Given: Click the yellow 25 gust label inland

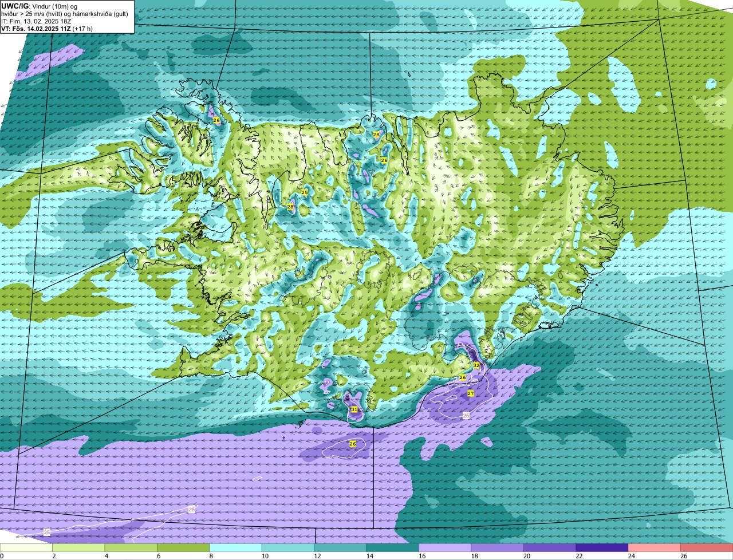Looking at the screenshot, I should tap(305, 192).
